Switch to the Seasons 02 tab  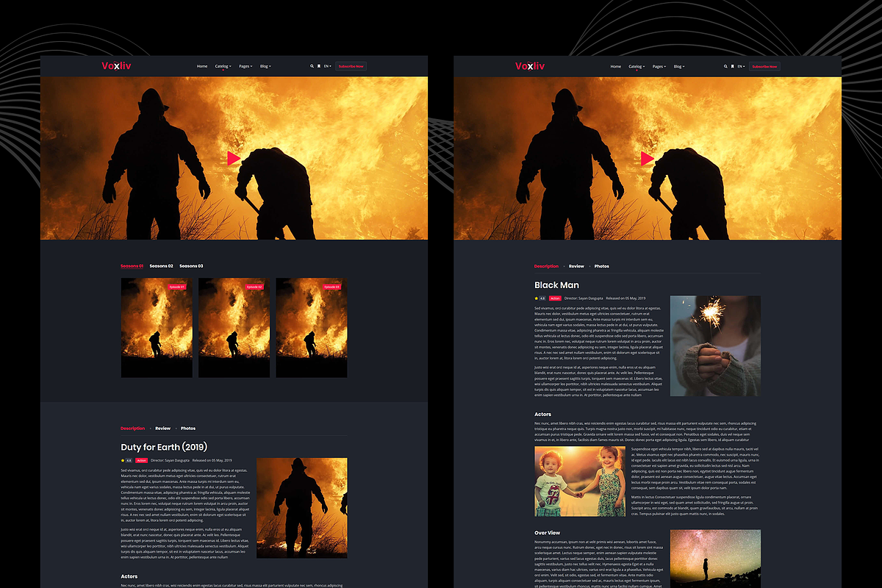pos(161,266)
